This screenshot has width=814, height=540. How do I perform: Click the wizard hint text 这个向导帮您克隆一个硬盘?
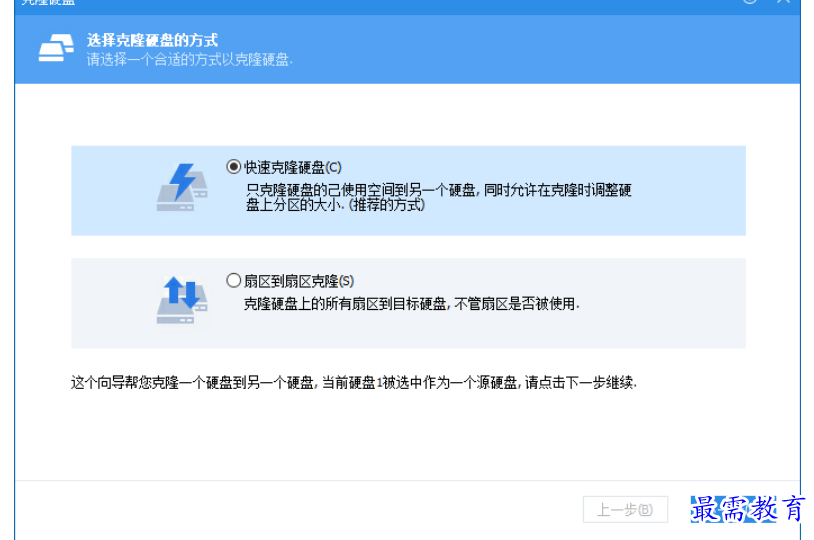[354, 383]
